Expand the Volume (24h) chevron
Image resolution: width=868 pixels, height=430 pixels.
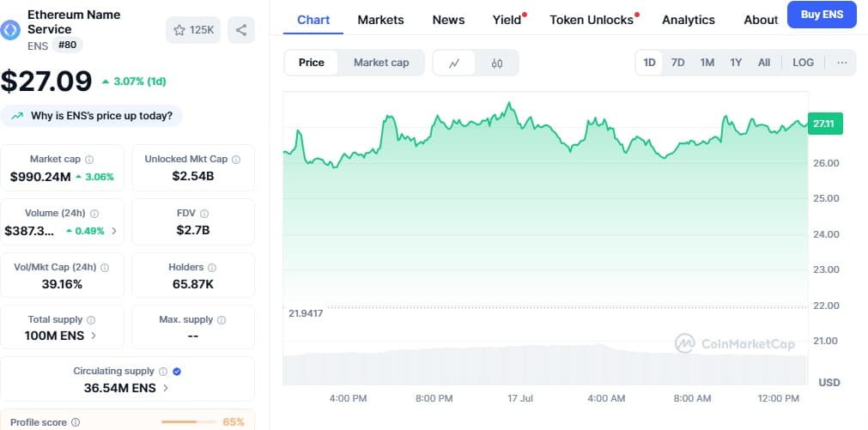click(114, 232)
